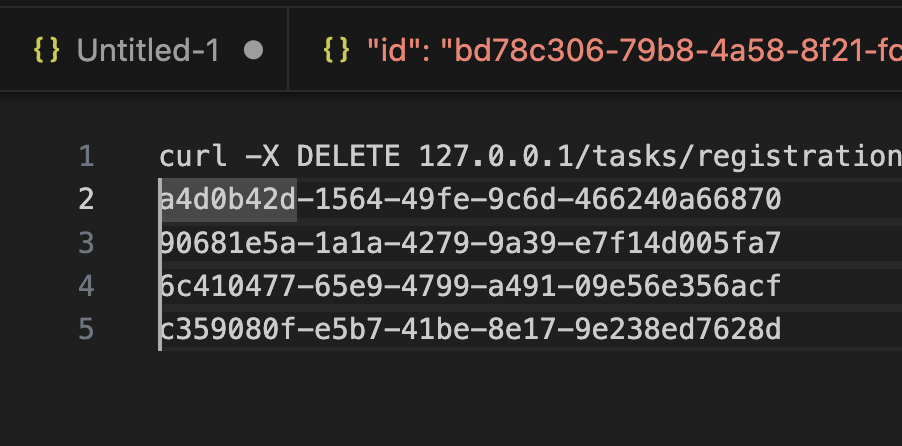Click the word curl on line 1
Screen dimensions: 902x446
click(193, 156)
